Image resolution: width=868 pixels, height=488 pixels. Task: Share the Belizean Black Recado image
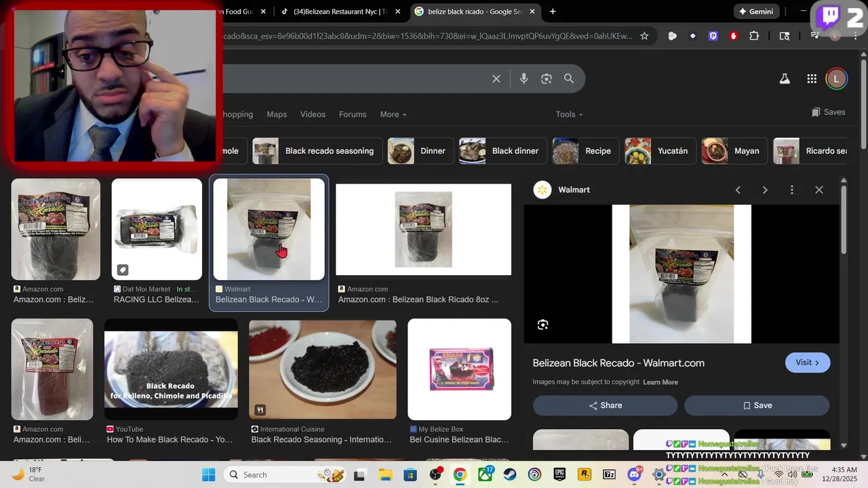click(x=605, y=405)
